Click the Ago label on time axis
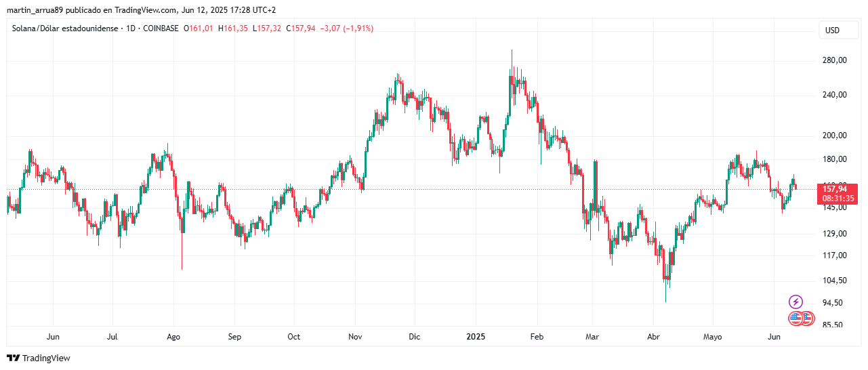This screenshot has width=868, height=370. click(x=173, y=337)
